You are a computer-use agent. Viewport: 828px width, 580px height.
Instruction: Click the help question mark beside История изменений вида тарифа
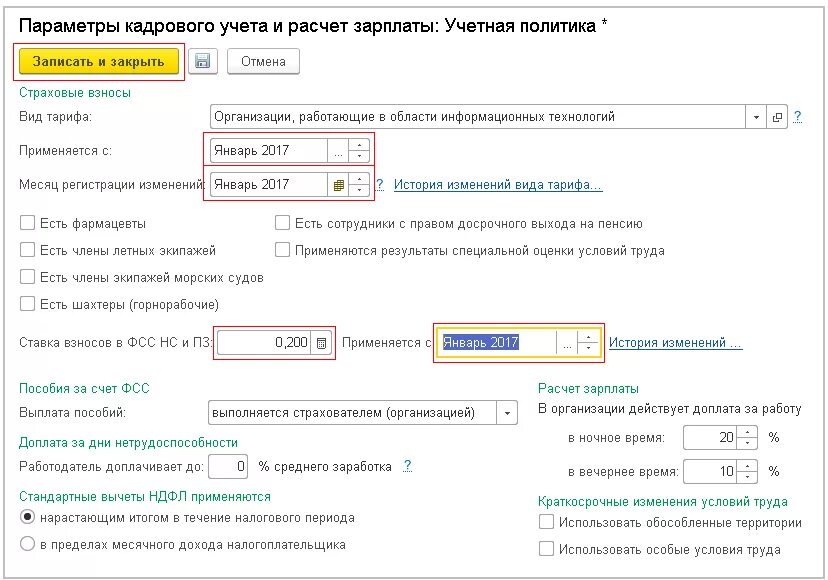380,184
